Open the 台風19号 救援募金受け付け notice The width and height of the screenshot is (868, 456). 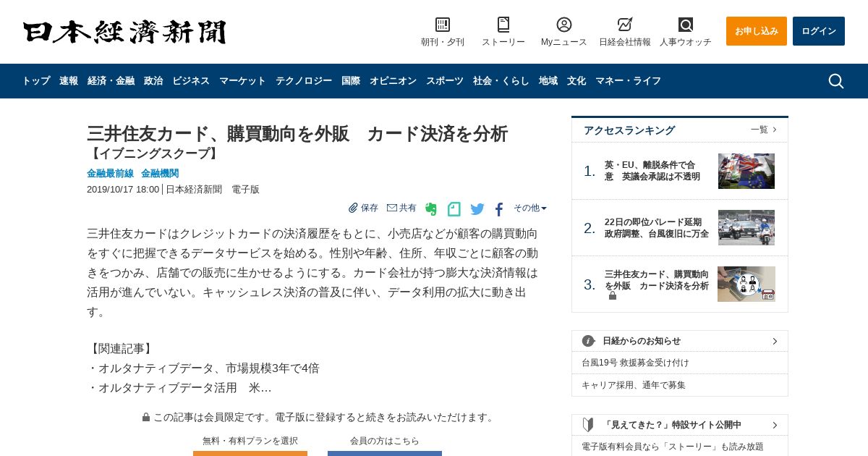[x=635, y=363]
